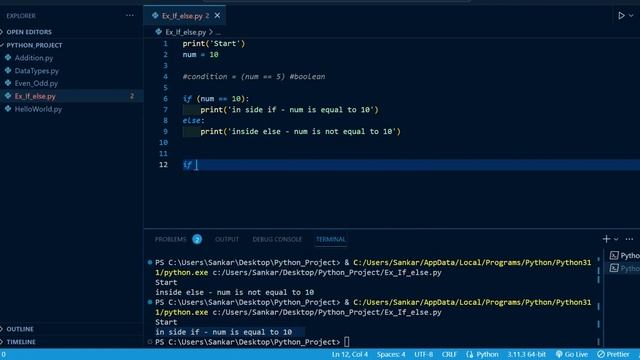Place cursor on line 12 after if
The image size is (640, 360).
click(196, 164)
